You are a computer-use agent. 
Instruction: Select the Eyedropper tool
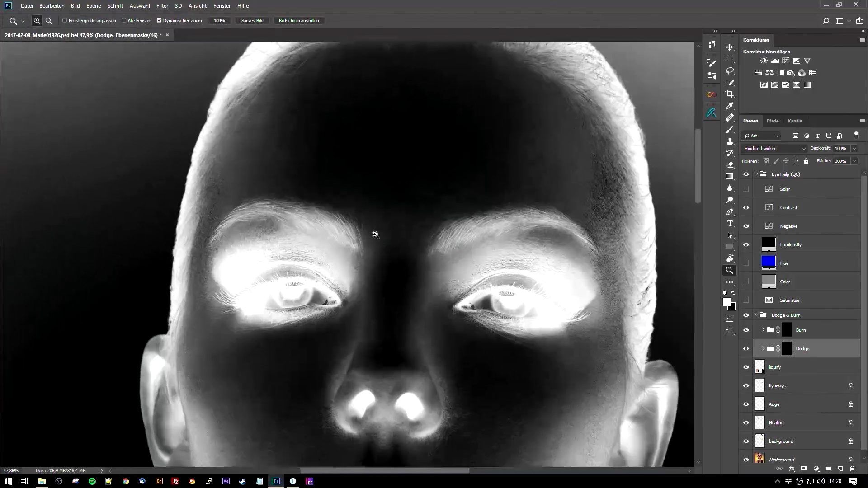pos(730,106)
